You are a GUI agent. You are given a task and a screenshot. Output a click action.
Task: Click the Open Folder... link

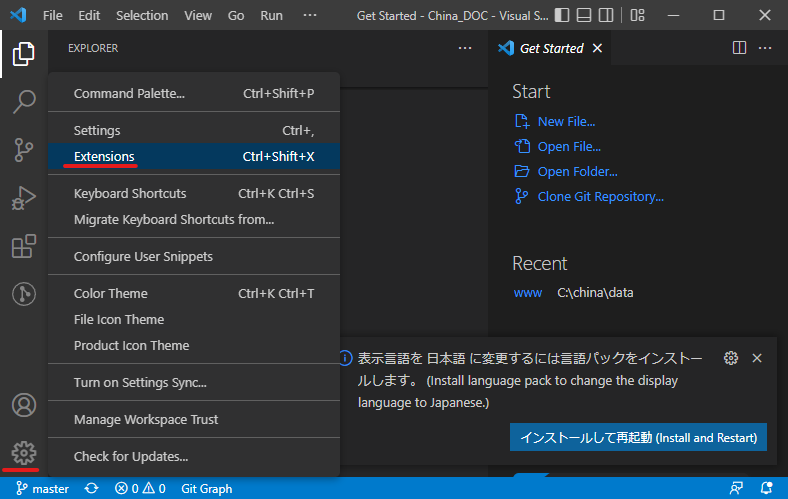tap(577, 172)
